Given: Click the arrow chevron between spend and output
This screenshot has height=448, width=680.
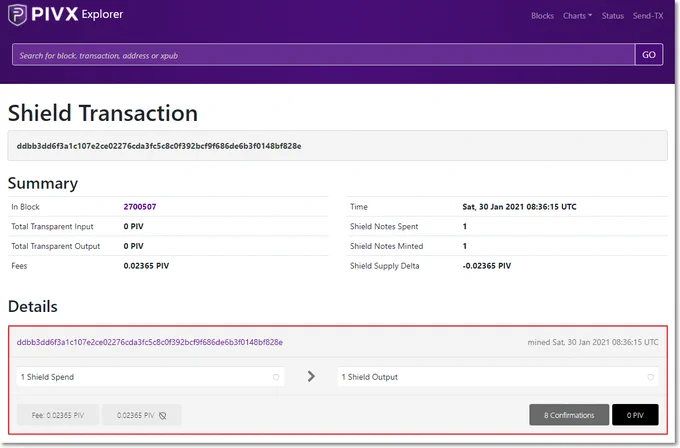Looking at the screenshot, I should point(311,376).
